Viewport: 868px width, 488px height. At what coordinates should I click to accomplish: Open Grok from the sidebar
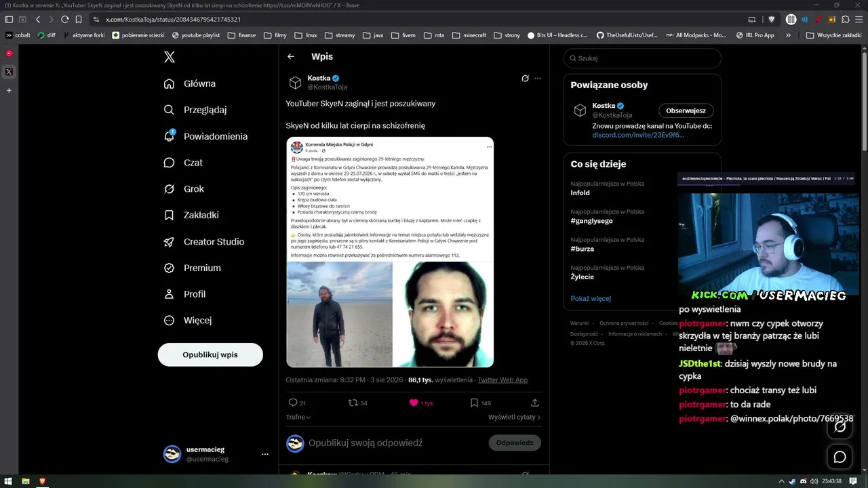pyautogui.click(x=184, y=188)
